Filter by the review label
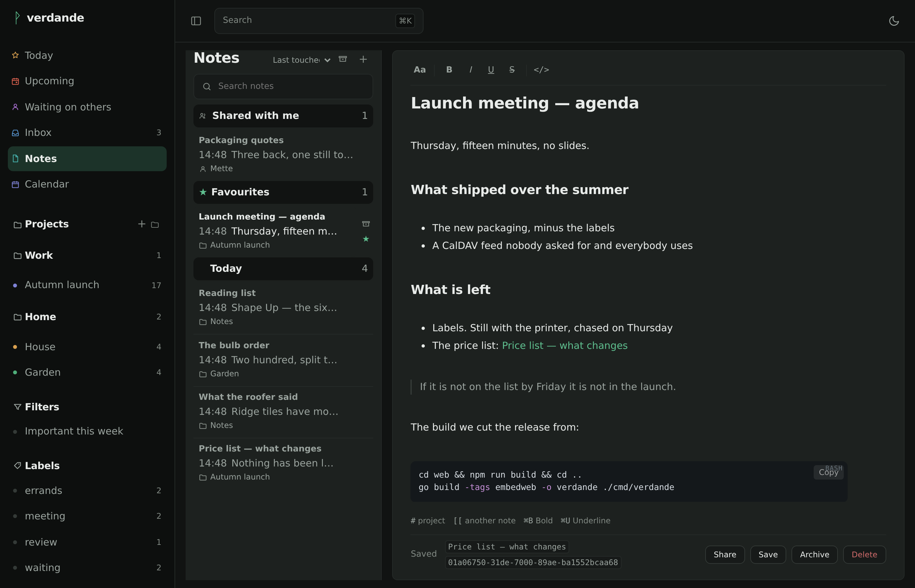915x588 pixels. point(87,542)
